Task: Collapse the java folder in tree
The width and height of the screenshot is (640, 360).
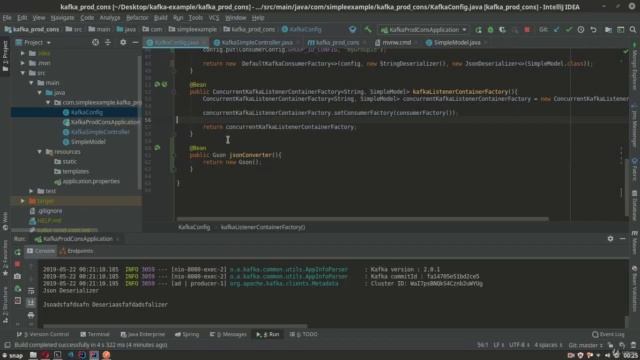Action: pyautogui.click(x=40, y=93)
